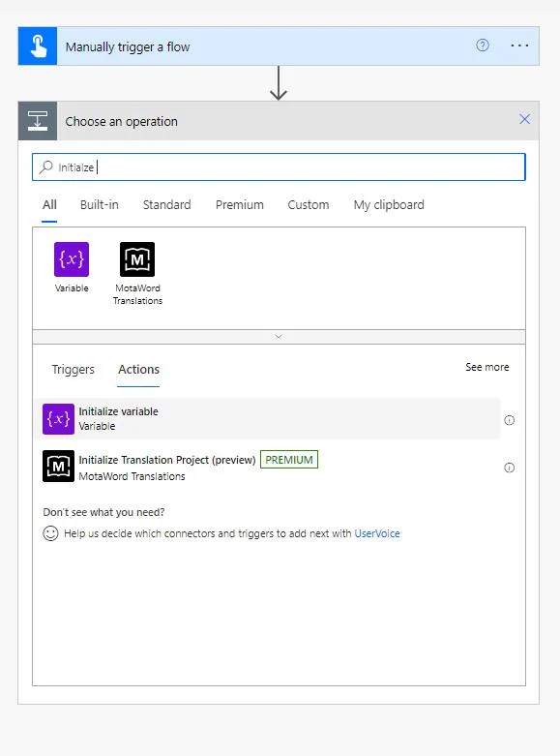Click the search magnifier icon

[46, 166]
